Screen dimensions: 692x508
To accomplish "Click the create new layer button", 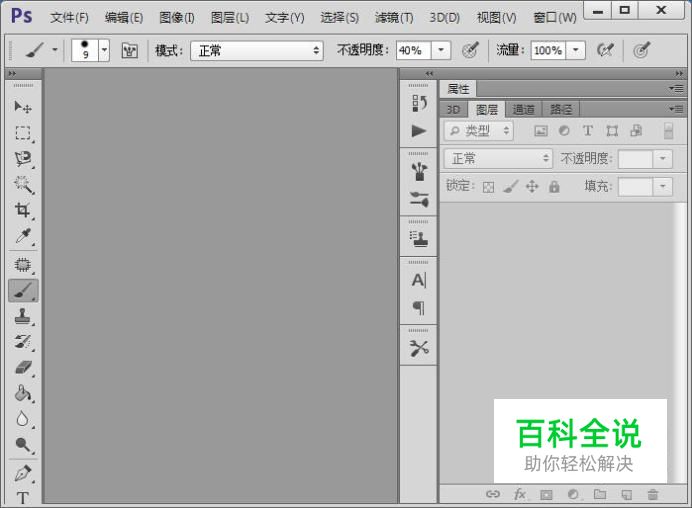I will tap(626, 495).
